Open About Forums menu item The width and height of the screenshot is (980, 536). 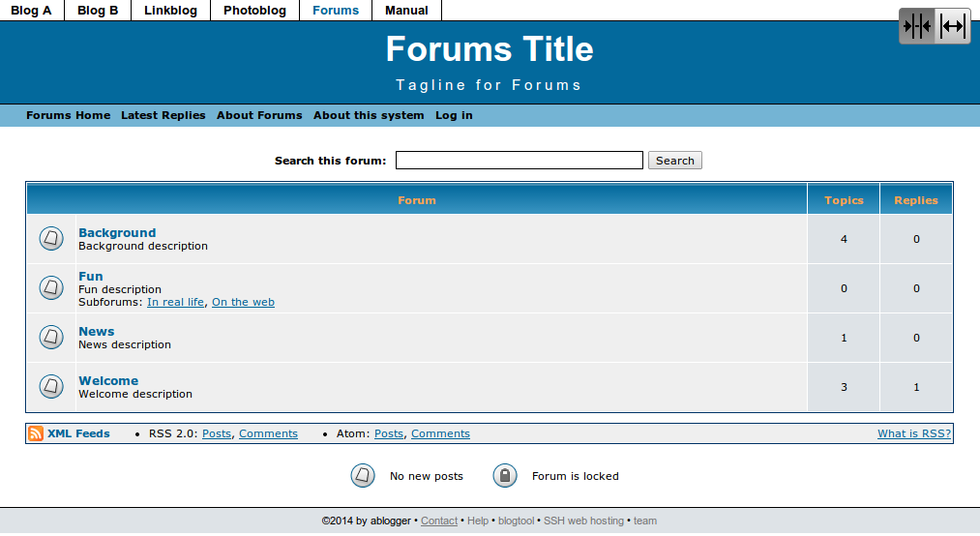point(259,115)
